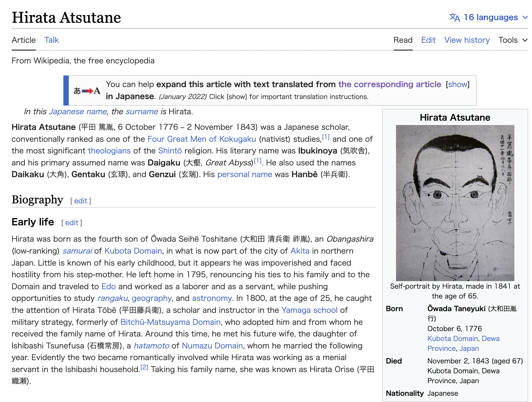Open the 'rangaku' link
This screenshot has width=532, height=402.
[x=112, y=298]
